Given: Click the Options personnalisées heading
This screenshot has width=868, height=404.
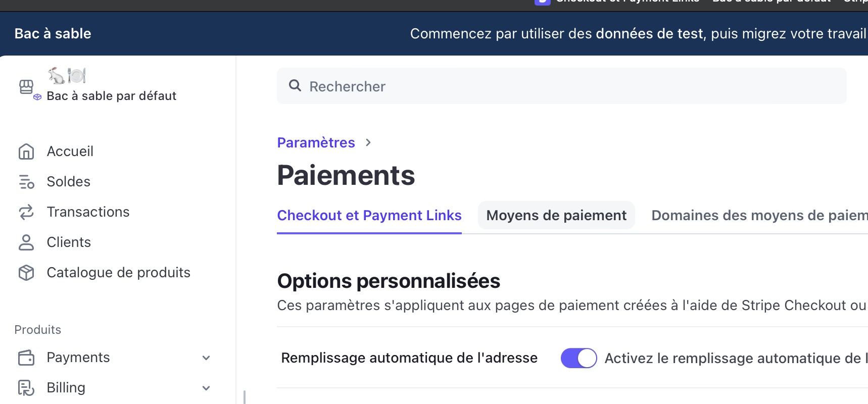Looking at the screenshot, I should pos(389,281).
